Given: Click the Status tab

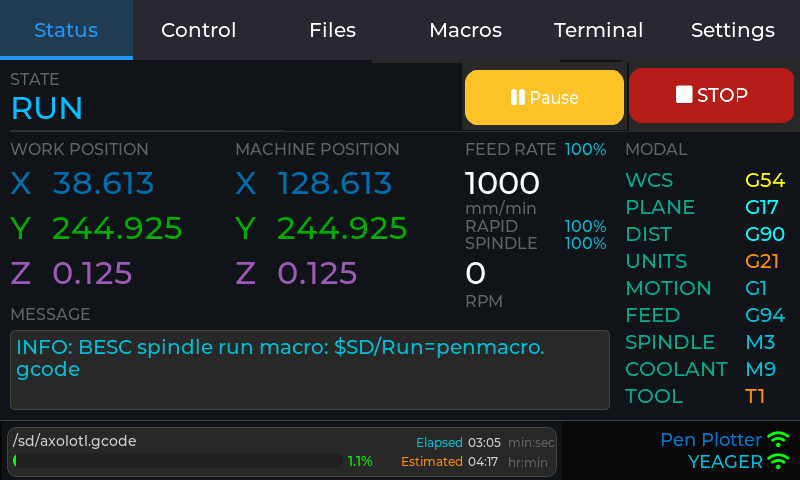Looking at the screenshot, I should [66, 30].
